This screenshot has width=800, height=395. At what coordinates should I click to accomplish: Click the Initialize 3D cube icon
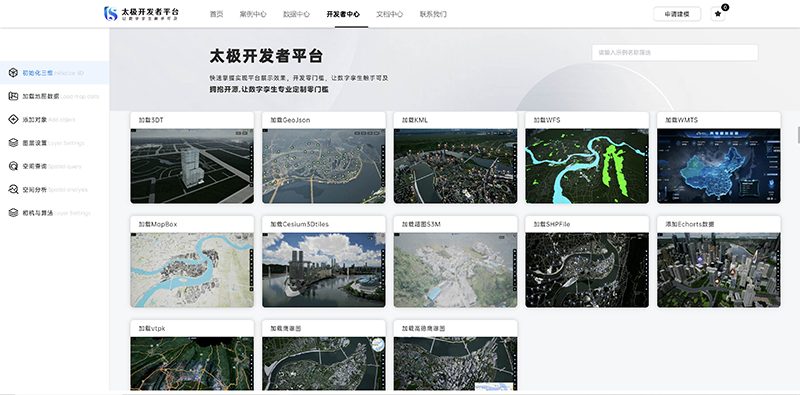pos(13,72)
